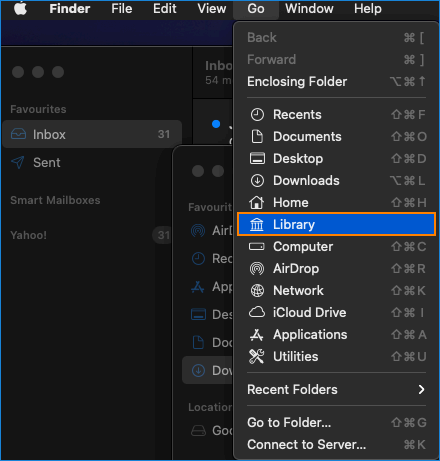The image size is (440, 461).
Task: Click the Home house icon
Action: (x=257, y=202)
